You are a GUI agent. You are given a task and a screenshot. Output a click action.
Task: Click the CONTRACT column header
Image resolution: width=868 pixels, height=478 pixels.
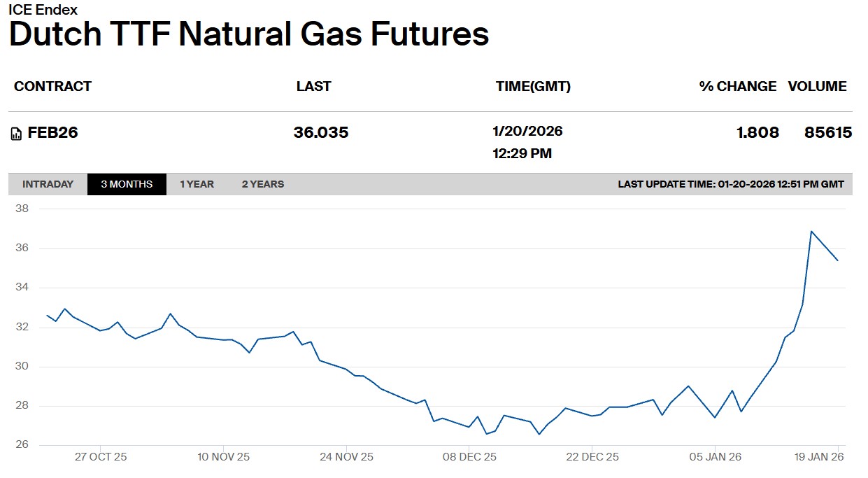[52, 86]
